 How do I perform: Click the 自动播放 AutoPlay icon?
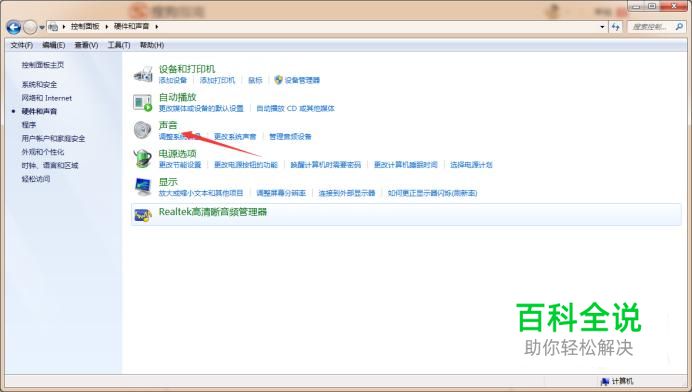143,103
